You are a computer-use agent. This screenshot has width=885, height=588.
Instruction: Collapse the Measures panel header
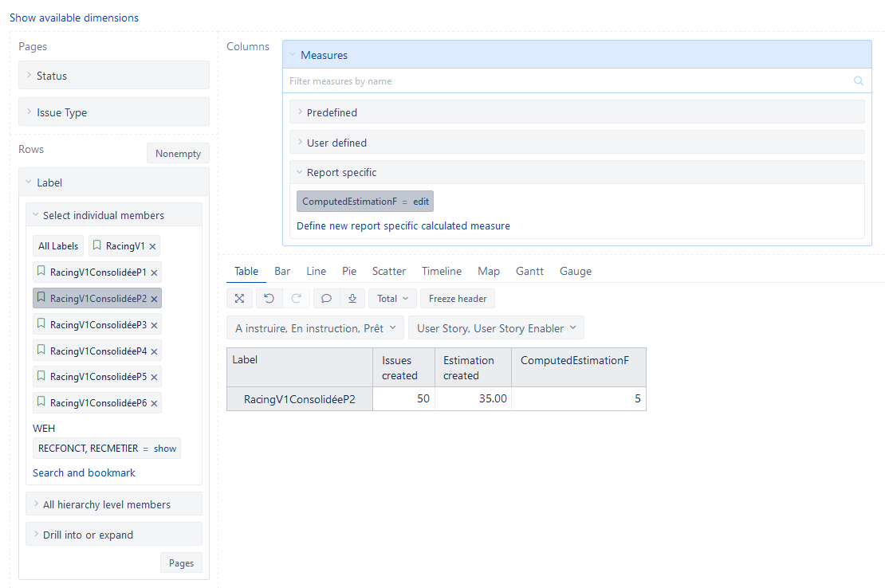tap(576, 55)
